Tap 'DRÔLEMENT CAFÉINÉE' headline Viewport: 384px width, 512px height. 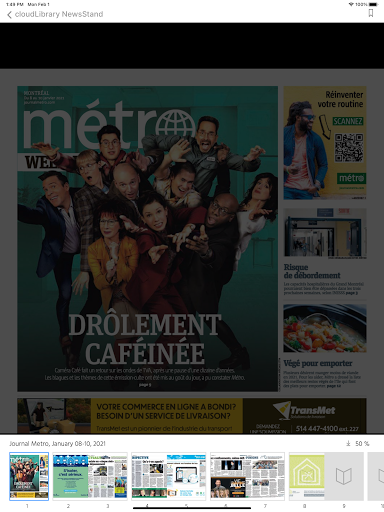[145, 339]
